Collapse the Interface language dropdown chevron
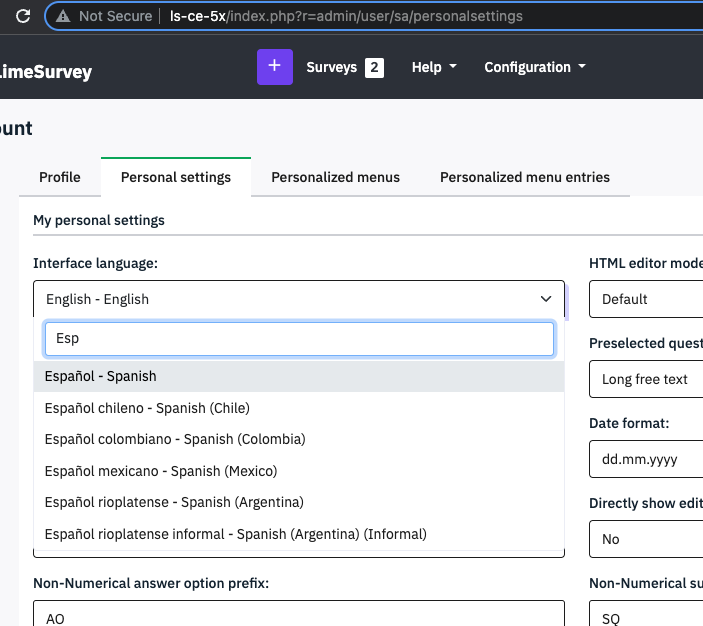 (x=546, y=299)
